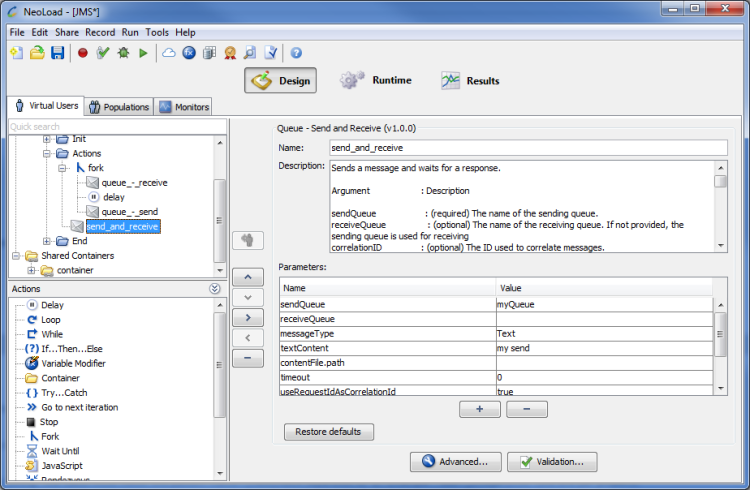The width and height of the screenshot is (750, 490).
Task: Click the blue help question mark icon
Action: [x=296, y=52]
